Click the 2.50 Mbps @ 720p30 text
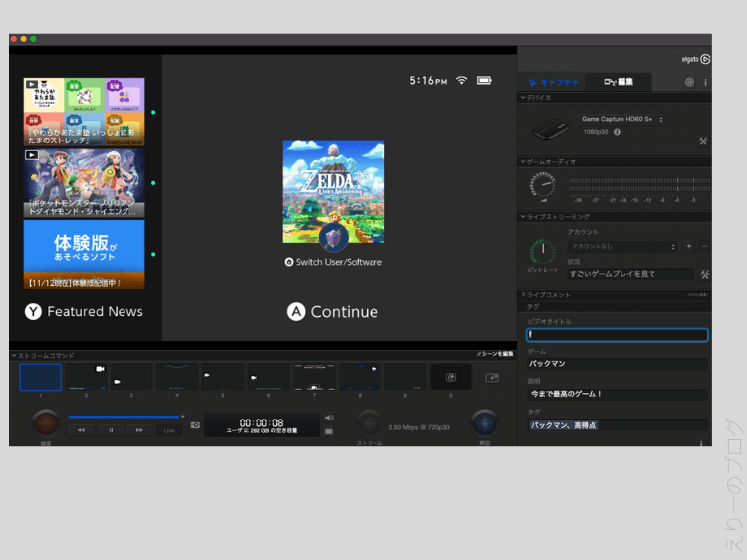747x560 pixels. point(419,427)
